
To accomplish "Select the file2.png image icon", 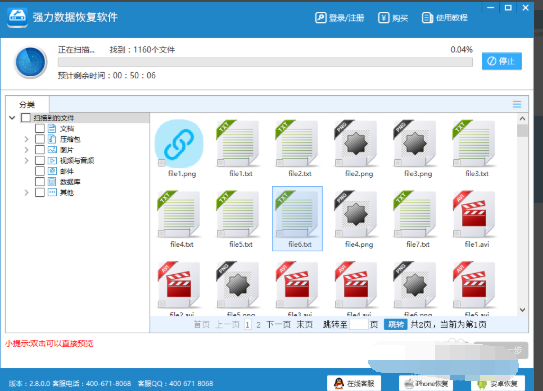I will 356,143.
